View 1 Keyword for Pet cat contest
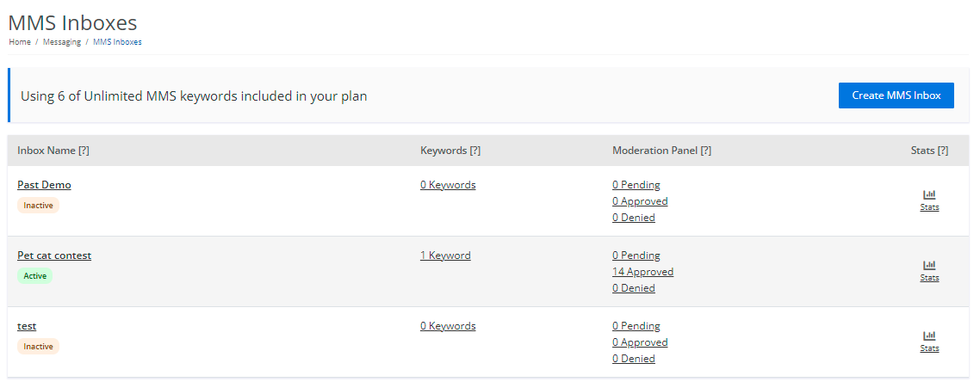The image size is (980, 388). [445, 256]
